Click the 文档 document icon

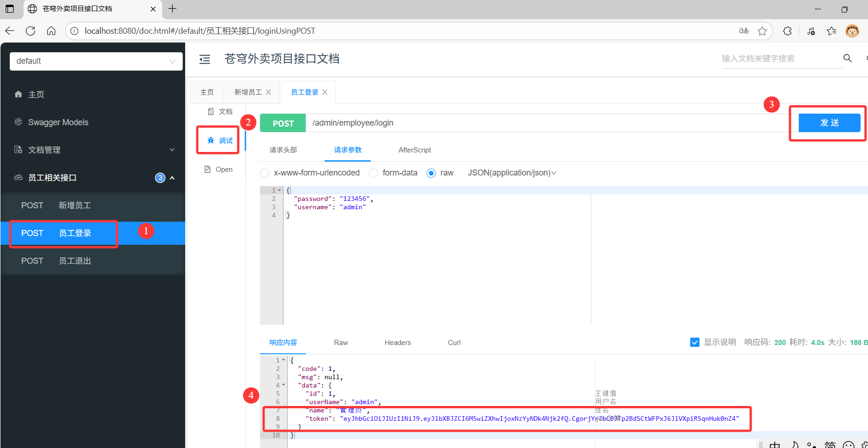click(211, 112)
